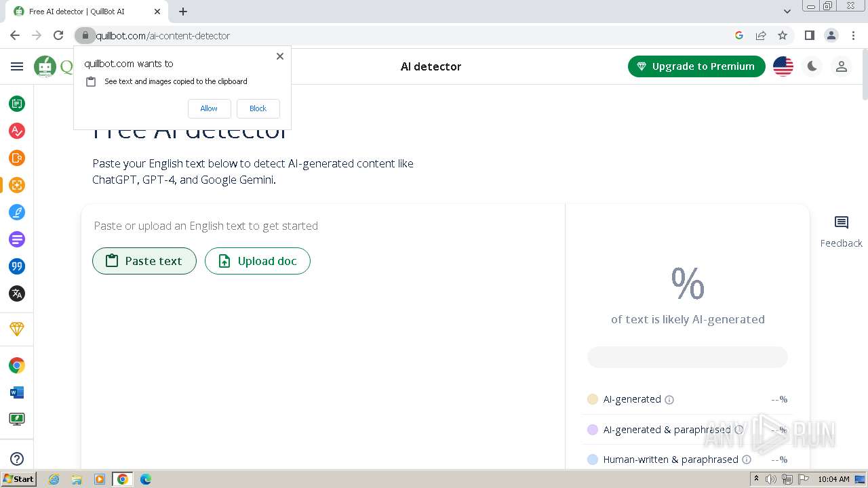The image size is (868, 488).
Task: Click the network tray icon
Action: pyautogui.click(x=787, y=479)
